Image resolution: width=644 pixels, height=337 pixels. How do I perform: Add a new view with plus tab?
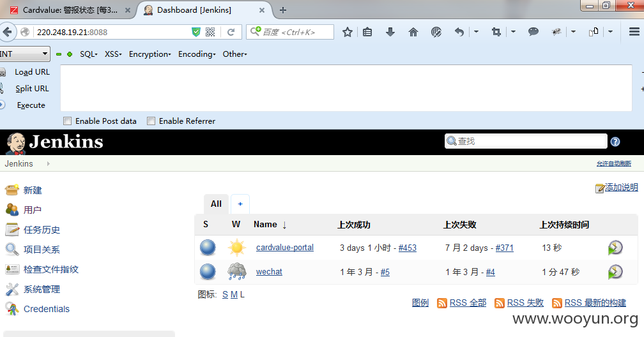[x=240, y=204]
